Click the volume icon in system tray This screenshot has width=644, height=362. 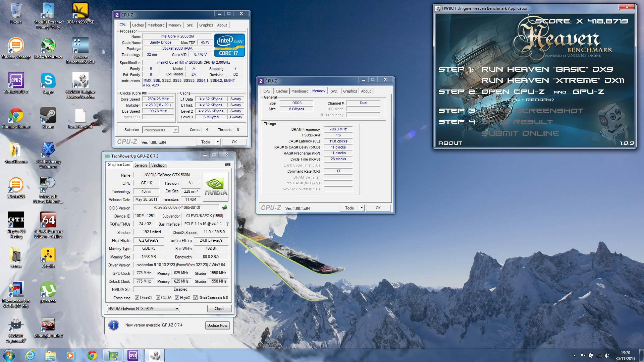[x=607, y=356]
